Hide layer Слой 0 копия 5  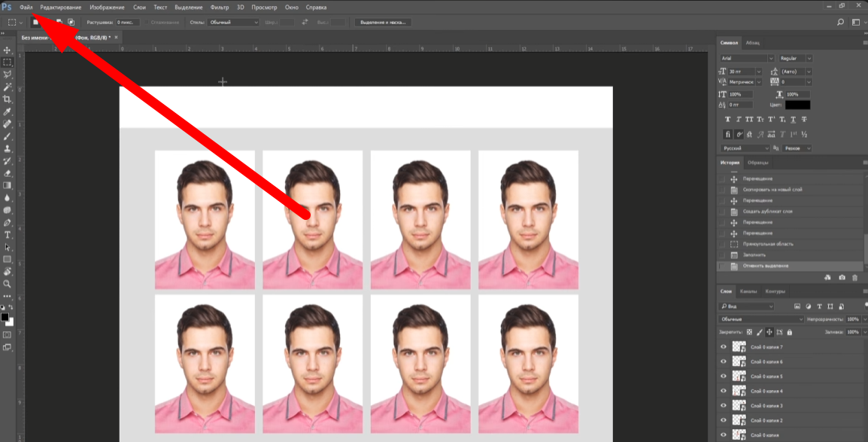(723, 376)
